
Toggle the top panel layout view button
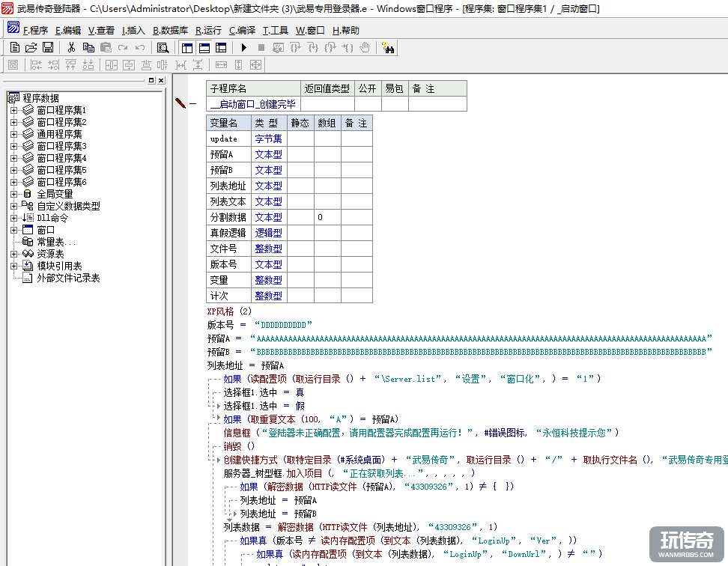point(204,48)
